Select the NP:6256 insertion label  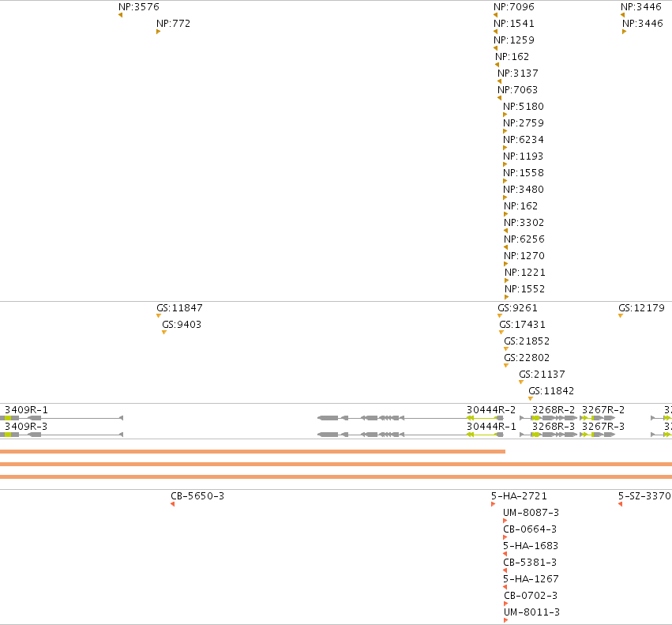click(524, 239)
